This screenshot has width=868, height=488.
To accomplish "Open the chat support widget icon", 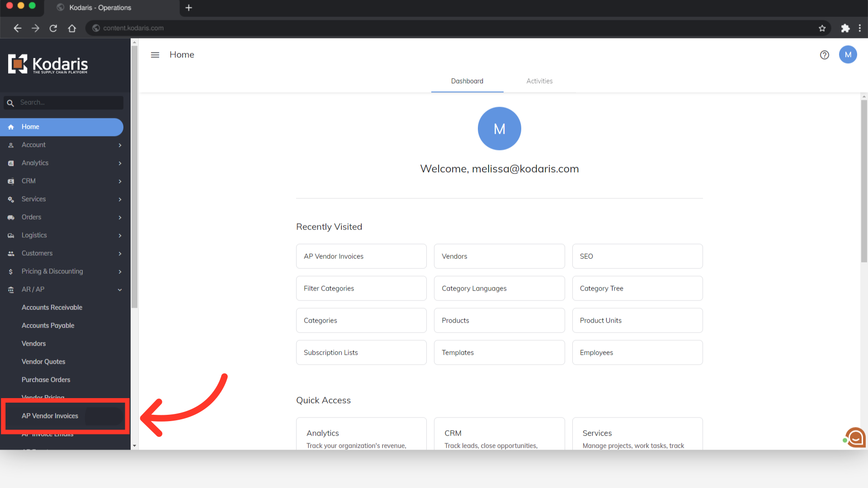I will (855, 437).
